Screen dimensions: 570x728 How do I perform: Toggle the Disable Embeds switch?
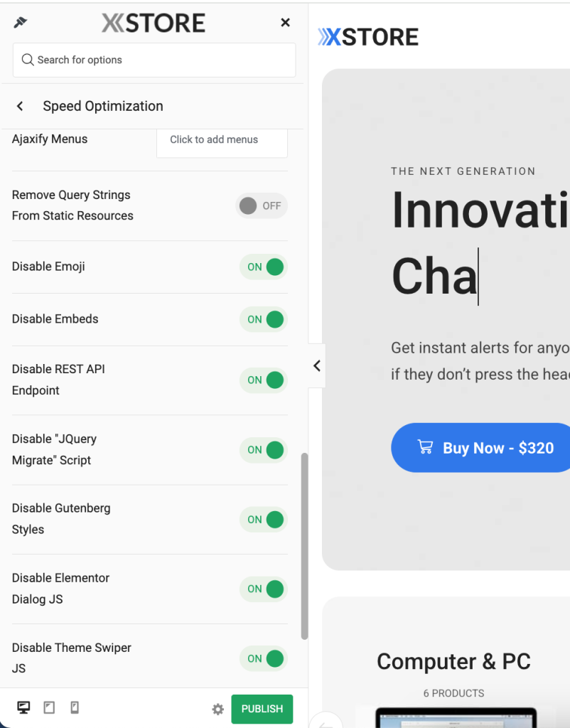(x=264, y=319)
